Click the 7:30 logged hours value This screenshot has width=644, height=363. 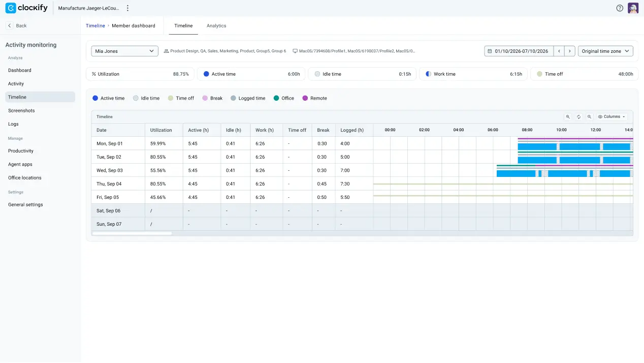(x=345, y=184)
